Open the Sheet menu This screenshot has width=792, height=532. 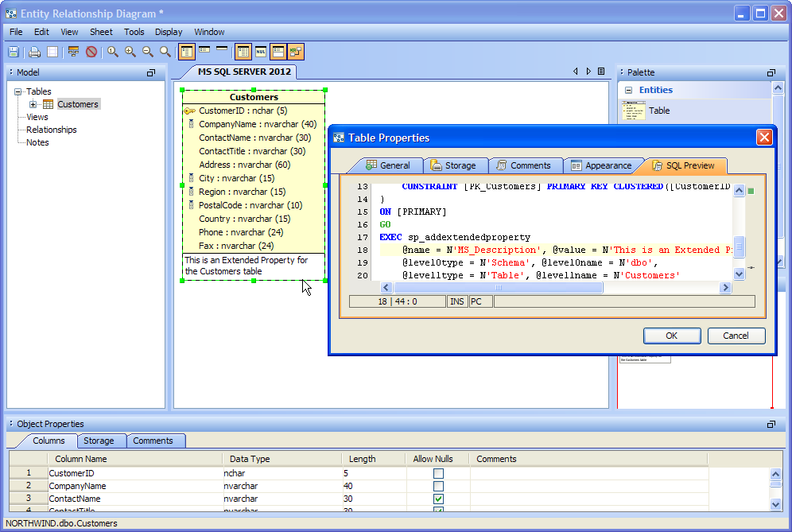101,32
